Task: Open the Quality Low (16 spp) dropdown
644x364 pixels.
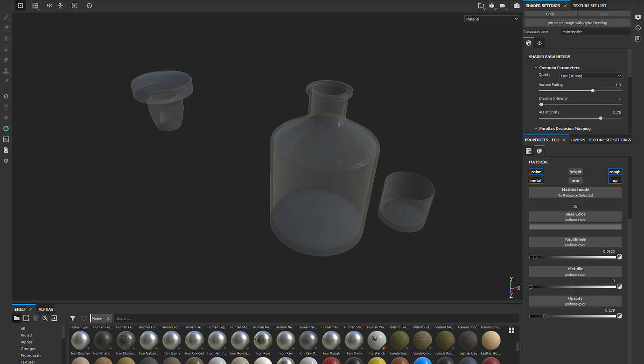Action: 591,76
